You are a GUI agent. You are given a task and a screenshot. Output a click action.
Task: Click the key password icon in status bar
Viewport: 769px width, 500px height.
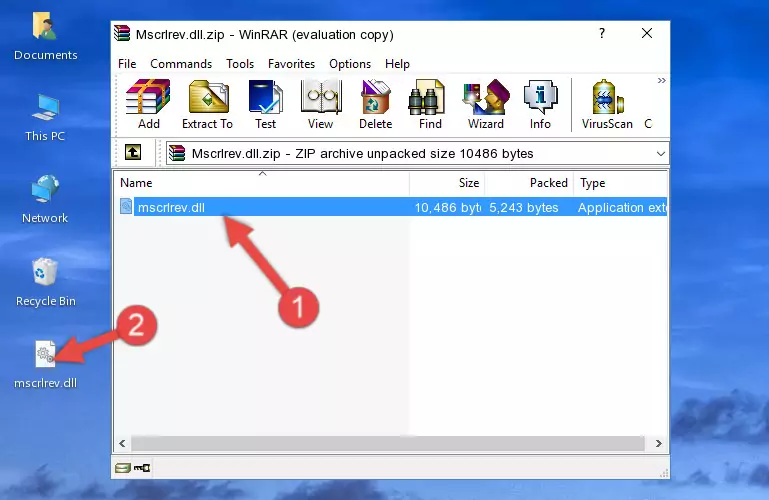tap(142, 468)
